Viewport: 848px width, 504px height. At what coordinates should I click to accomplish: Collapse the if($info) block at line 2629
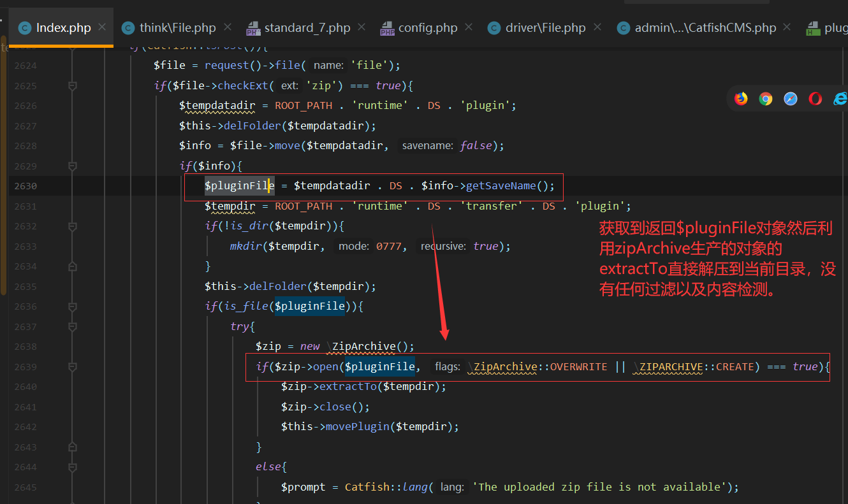tap(73, 166)
